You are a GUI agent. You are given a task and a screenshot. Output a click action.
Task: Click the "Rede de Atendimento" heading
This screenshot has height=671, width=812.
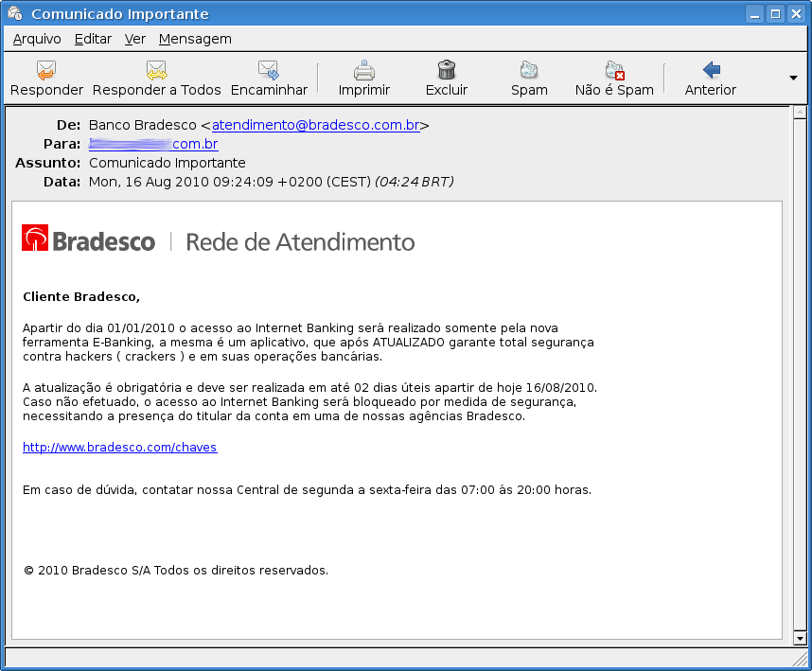(x=300, y=242)
